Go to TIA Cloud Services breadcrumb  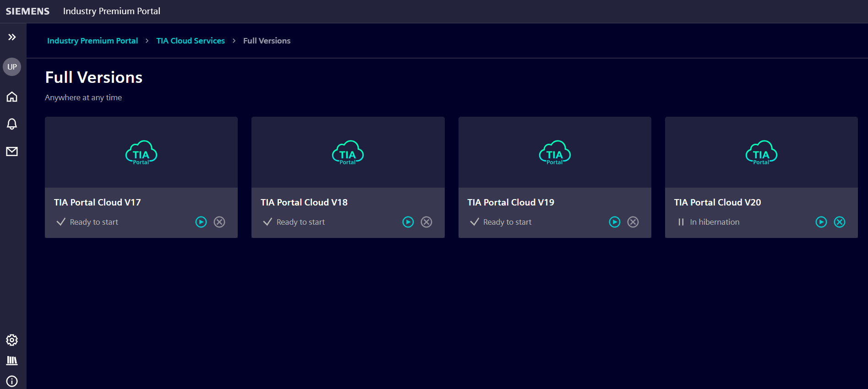tap(191, 41)
